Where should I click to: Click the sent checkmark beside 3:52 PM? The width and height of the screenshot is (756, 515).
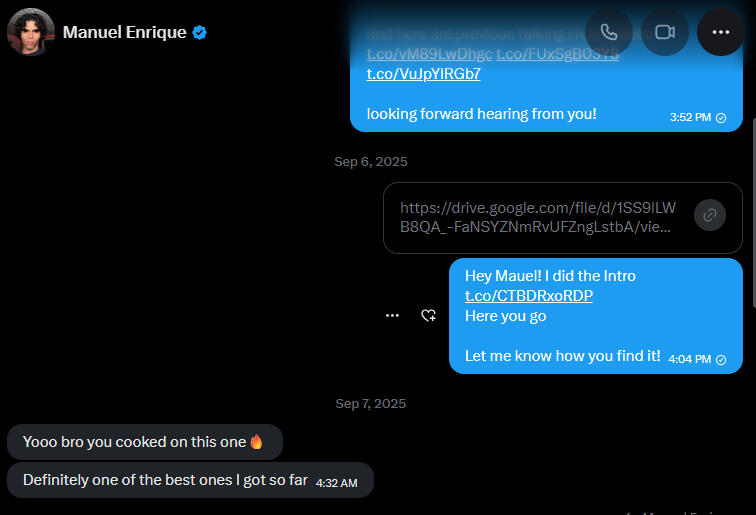tap(721, 117)
